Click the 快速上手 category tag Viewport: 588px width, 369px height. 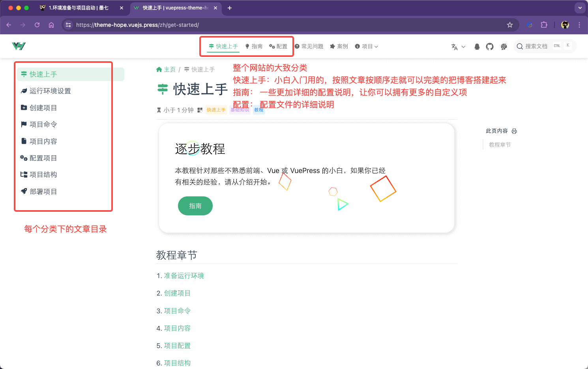pyautogui.click(x=216, y=110)
